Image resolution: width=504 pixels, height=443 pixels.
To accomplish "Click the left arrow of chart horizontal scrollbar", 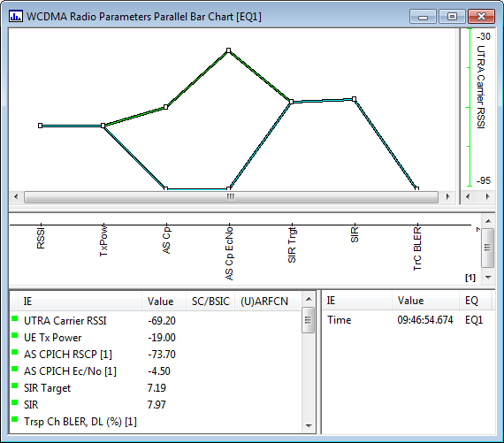I will tap(16, 196).
